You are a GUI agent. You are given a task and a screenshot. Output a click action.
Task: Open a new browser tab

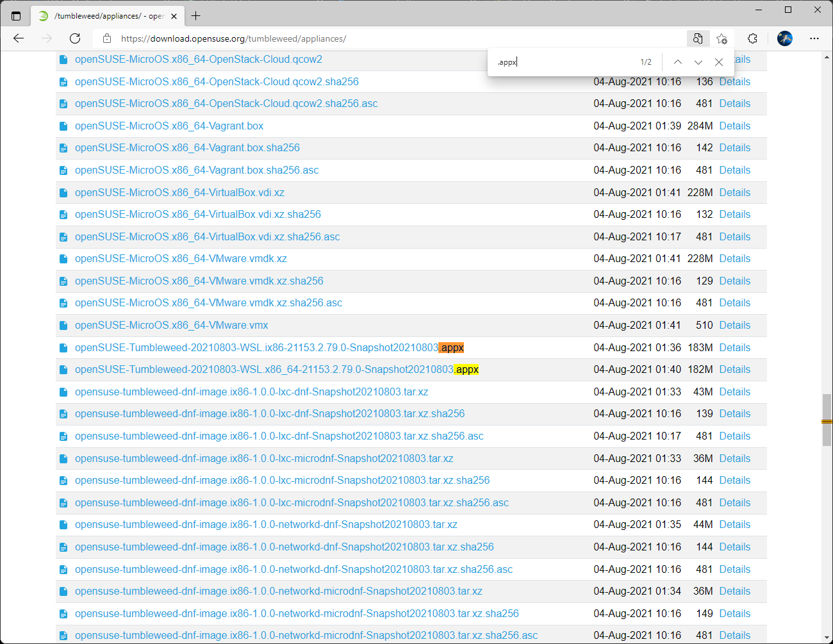point(196,16)
